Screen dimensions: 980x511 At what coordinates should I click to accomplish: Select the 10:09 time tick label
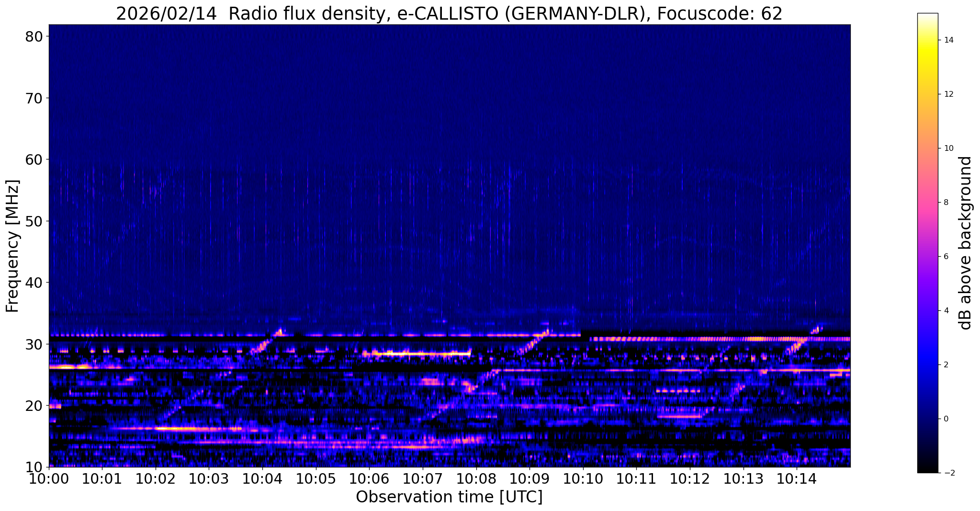click(529, 479)
